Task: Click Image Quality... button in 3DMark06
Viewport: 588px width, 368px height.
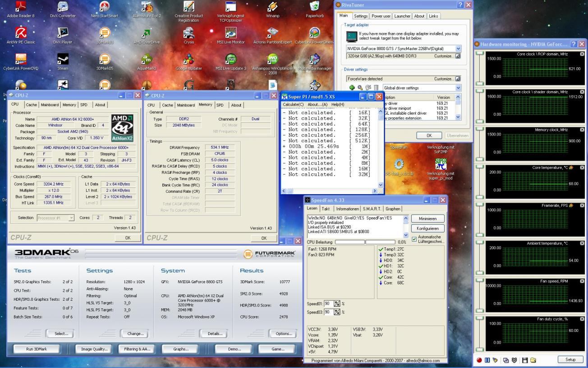Action: coord(94,349)
